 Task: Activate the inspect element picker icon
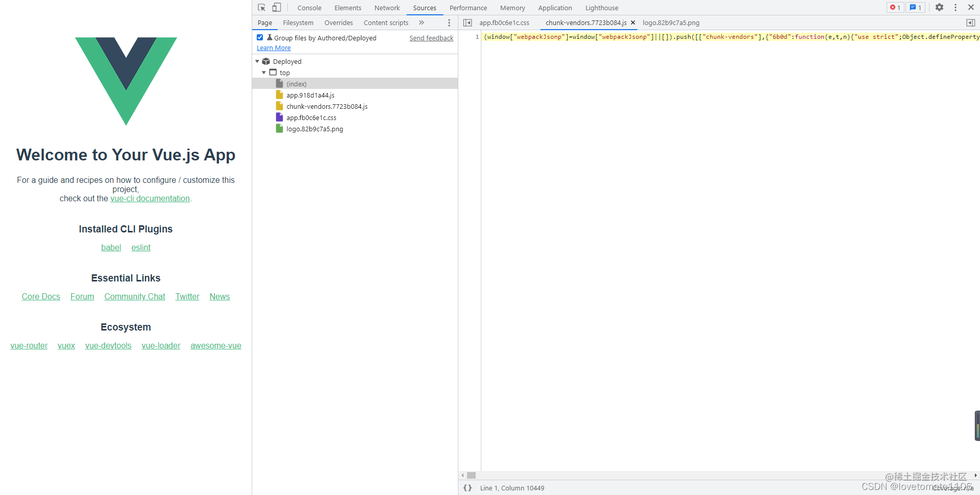click(x=262, y=8)
